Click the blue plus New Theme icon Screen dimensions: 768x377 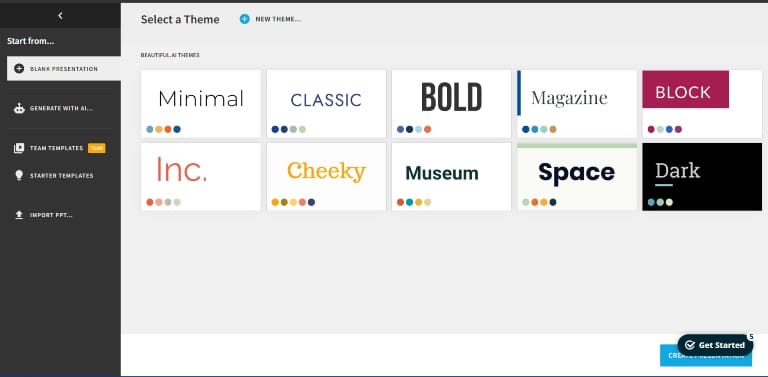click(x=244, y=19)
